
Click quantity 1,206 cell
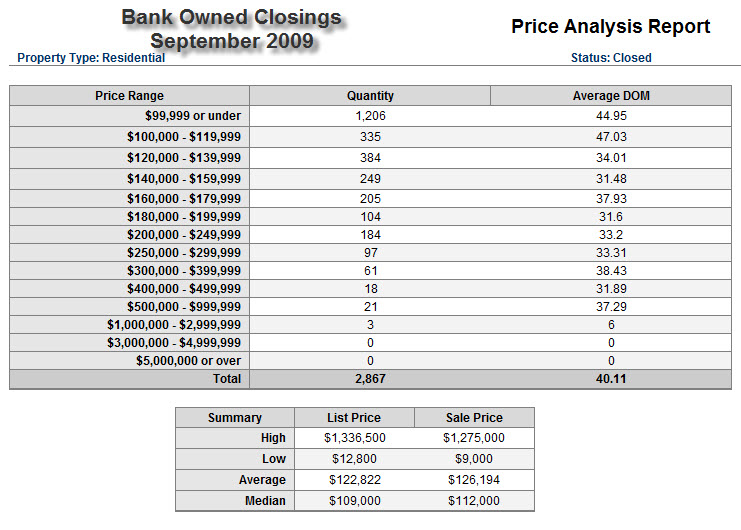tap(370, 116)
